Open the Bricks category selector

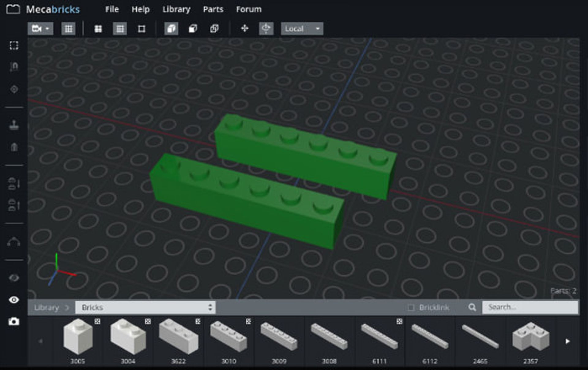[x=145, y=308]
